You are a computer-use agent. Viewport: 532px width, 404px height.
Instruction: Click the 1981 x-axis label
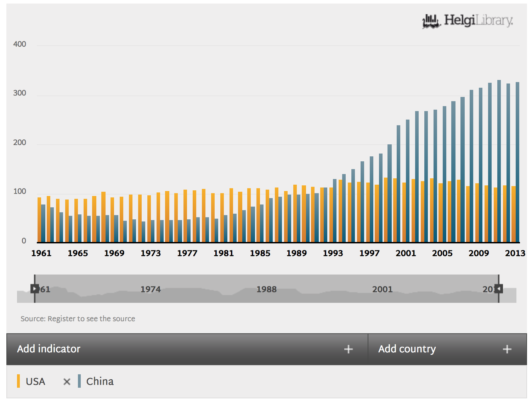click(x=224, y=253)
